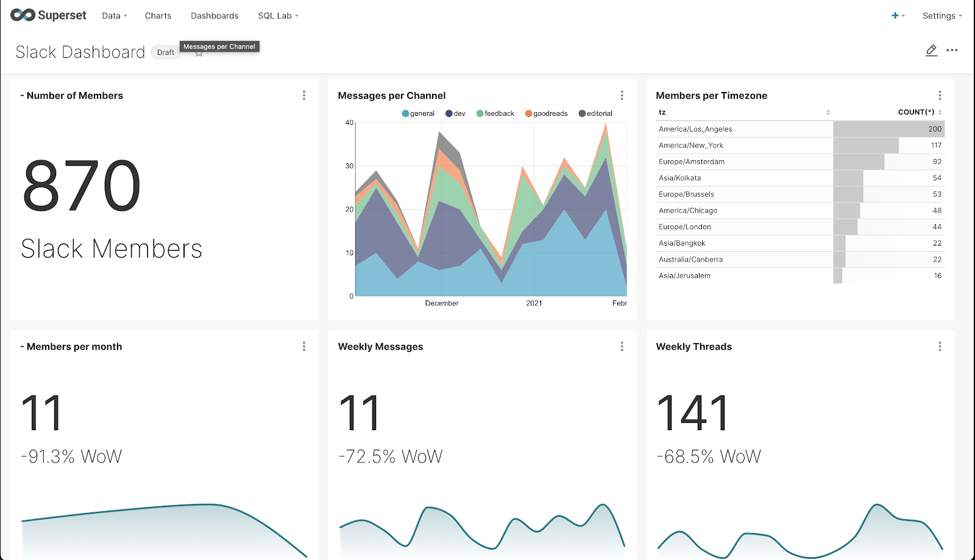The image size is (975, 560).
Task: Go to the Charts menu item
Action: point(157,16)
